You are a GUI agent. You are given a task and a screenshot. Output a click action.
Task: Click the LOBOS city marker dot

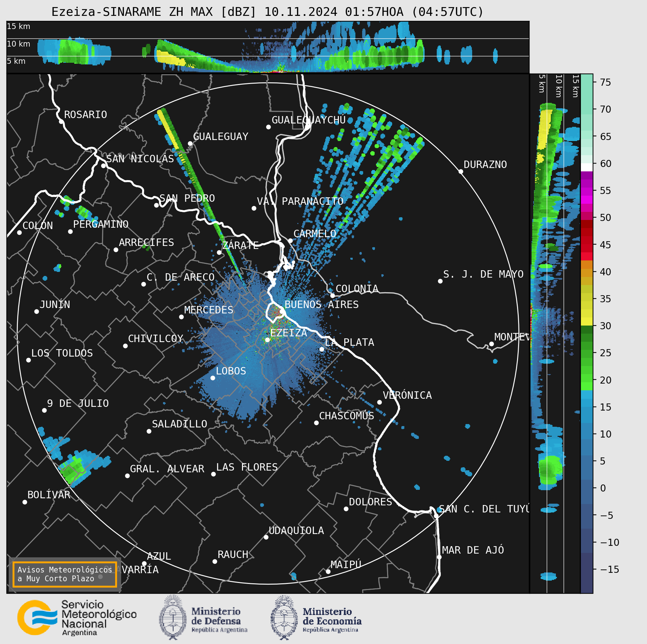(213, 378)
